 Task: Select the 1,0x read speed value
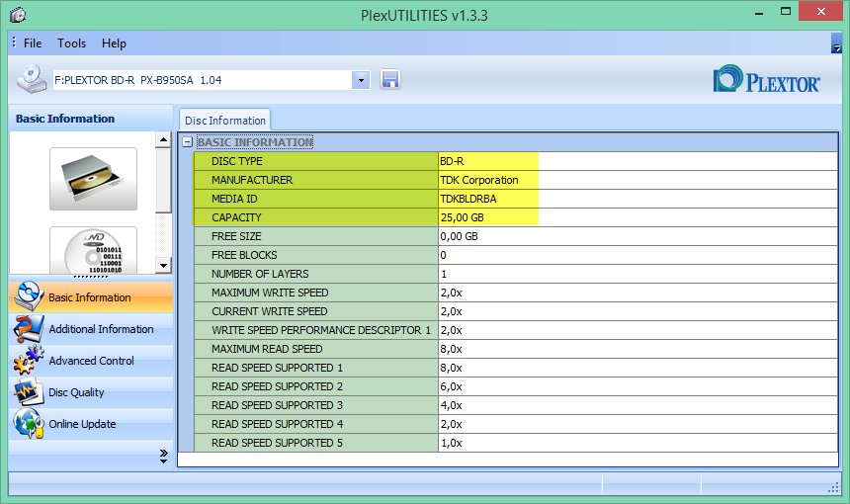click(452, 444)
